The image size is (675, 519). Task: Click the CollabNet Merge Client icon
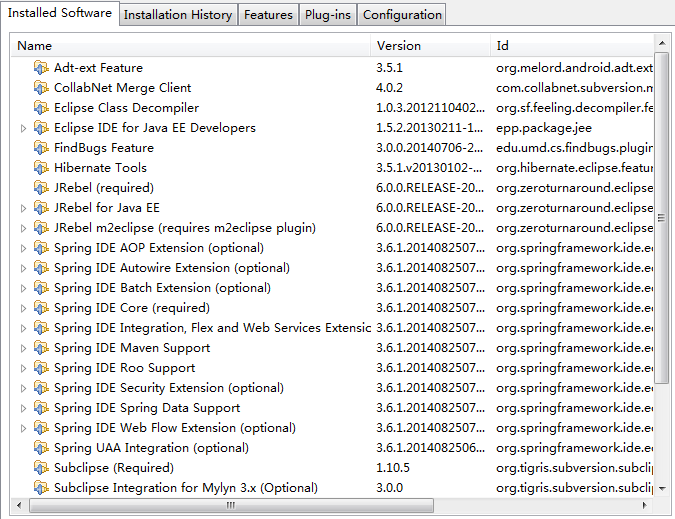[x=41, y=88]
